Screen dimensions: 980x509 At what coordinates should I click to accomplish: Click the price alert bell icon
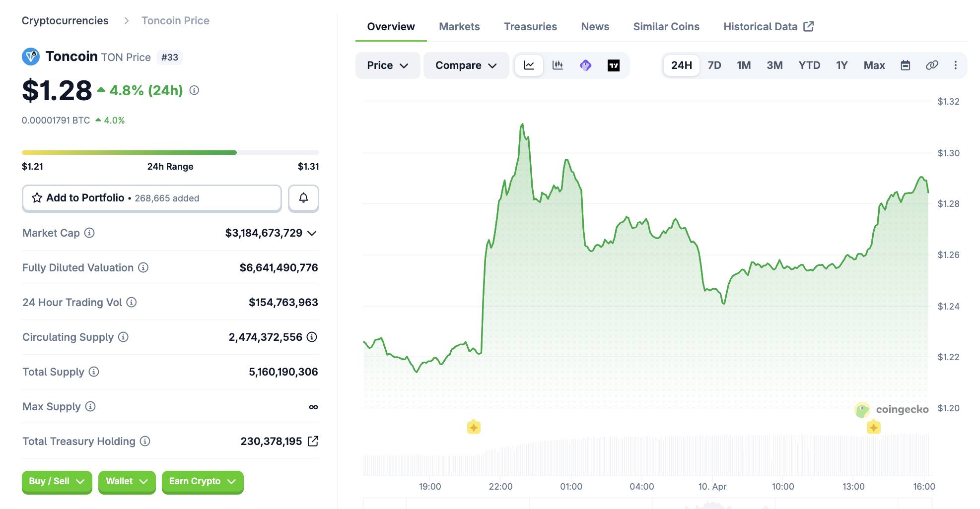(x=303, y=198)
